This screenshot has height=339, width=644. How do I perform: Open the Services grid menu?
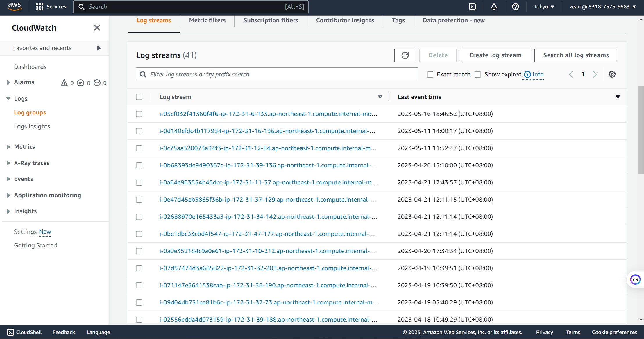(x=51, y=7)
